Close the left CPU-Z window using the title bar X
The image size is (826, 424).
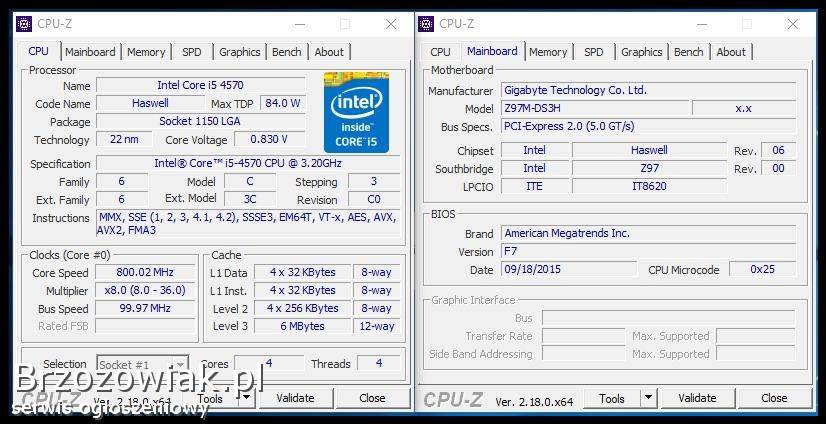(391, 24)
